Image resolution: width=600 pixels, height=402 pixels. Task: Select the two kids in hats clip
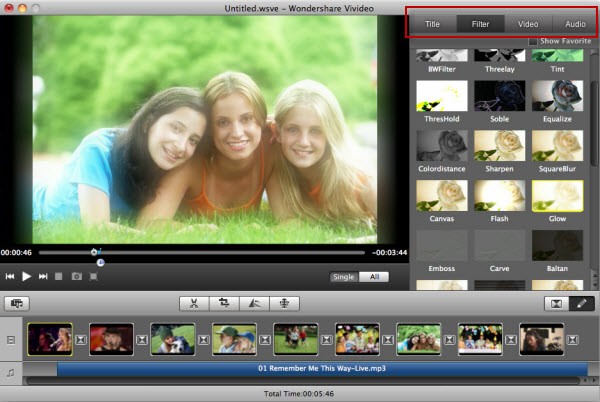tap(234, 339)
